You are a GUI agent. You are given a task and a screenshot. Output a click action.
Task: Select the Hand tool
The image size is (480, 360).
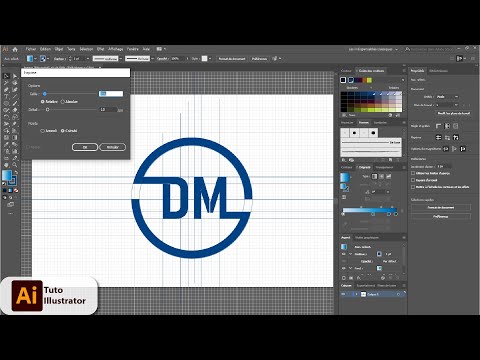(6, 165)
